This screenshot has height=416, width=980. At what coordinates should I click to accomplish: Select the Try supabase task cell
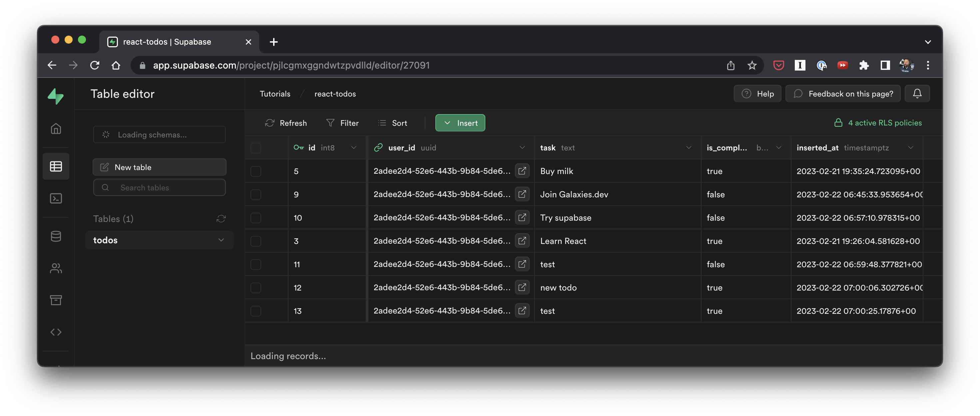tap(618, 218)
